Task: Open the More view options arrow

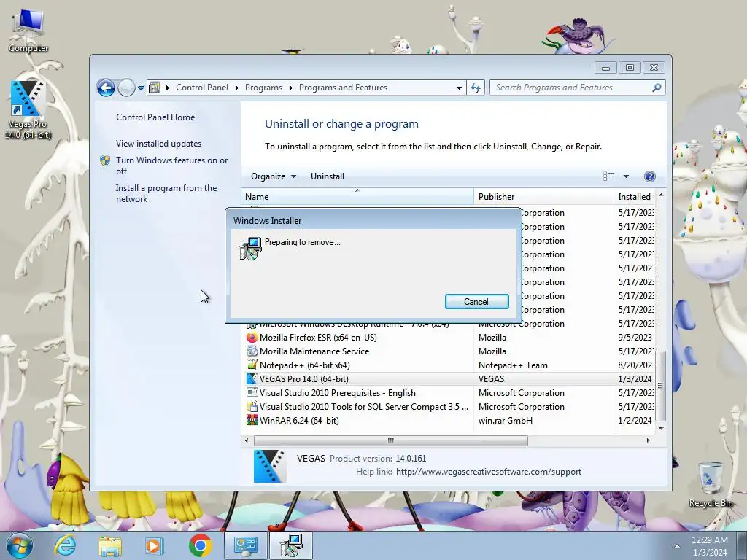Action: (x=626, y=176)
